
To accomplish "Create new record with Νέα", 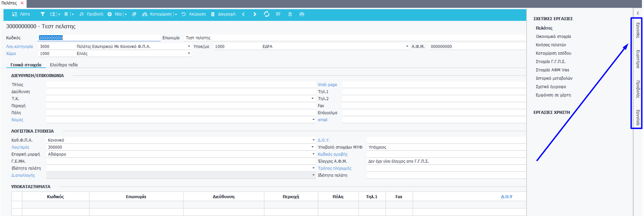I will (115, 14).
